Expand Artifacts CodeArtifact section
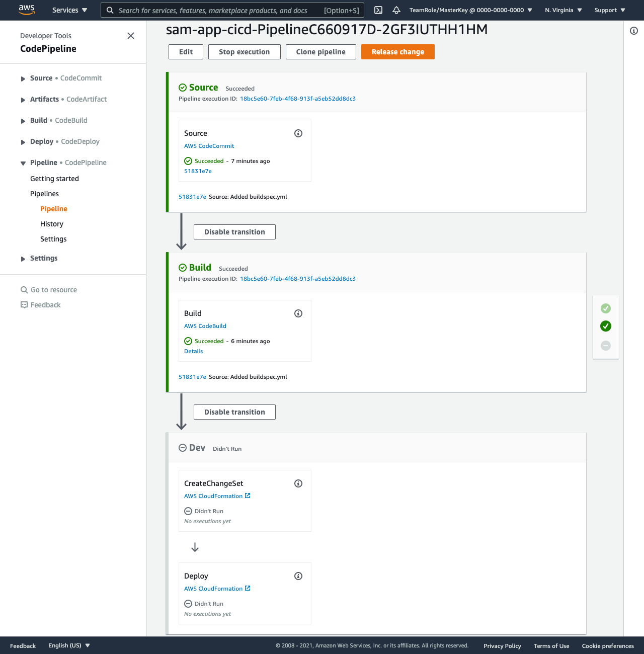 coord(23,100)
